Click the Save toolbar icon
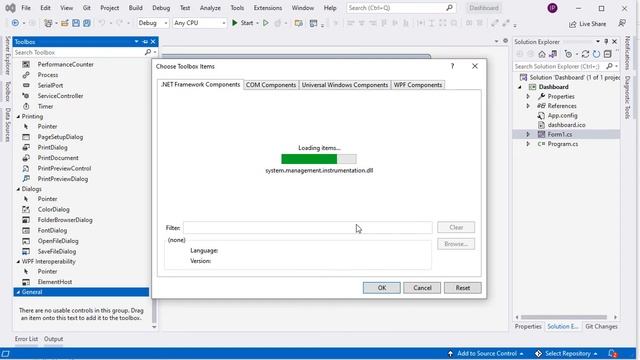 [x=76, y=23]
